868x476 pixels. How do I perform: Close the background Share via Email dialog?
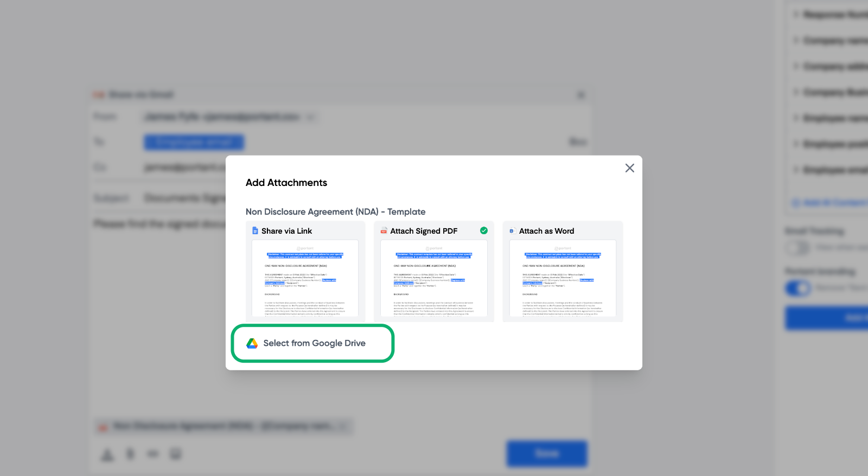pyautogui.click(x=581, y=95)
